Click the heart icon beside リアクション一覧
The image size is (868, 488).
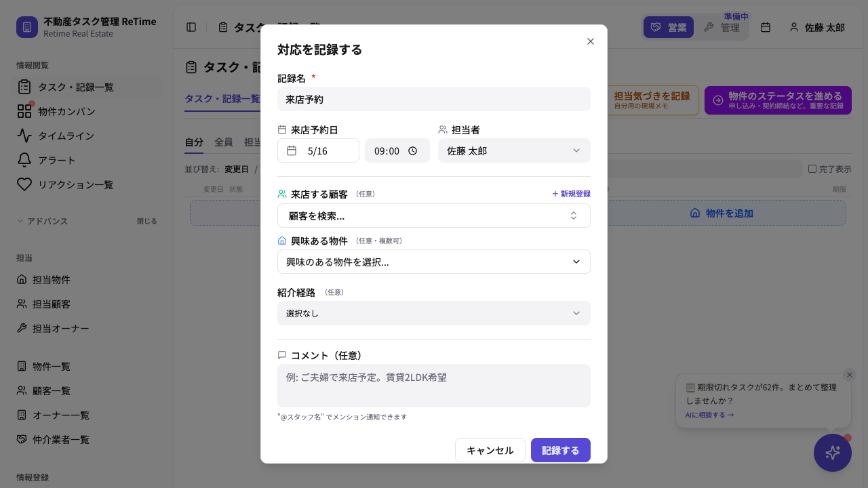24,184
